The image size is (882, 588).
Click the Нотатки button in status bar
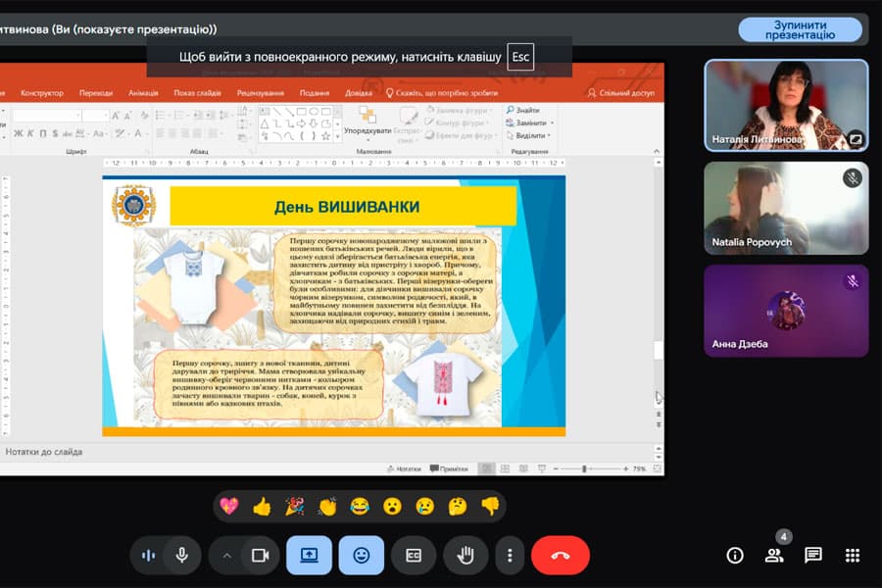tap(404, 469)
